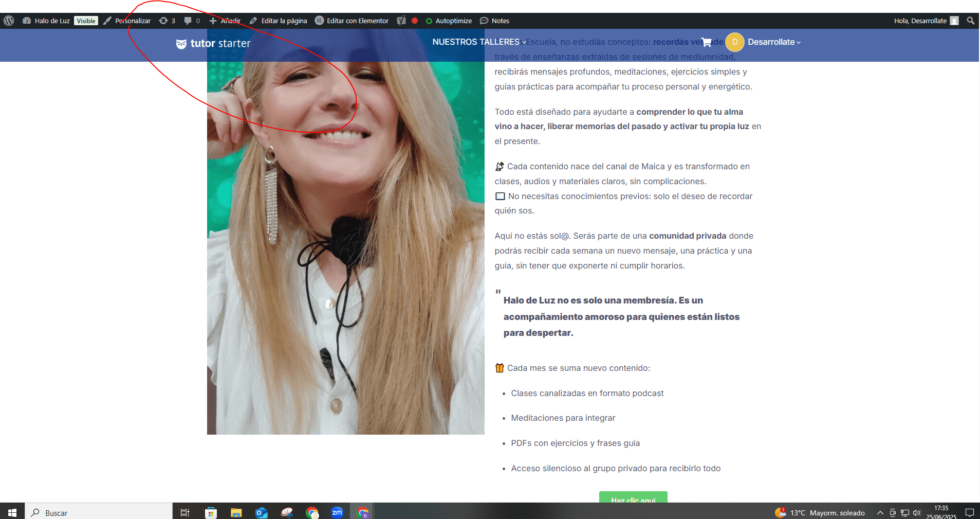The image size is (980, 519).
Task: Open the admin bar search magnifier
Action: pyautogui.click(x=970, y=21)
